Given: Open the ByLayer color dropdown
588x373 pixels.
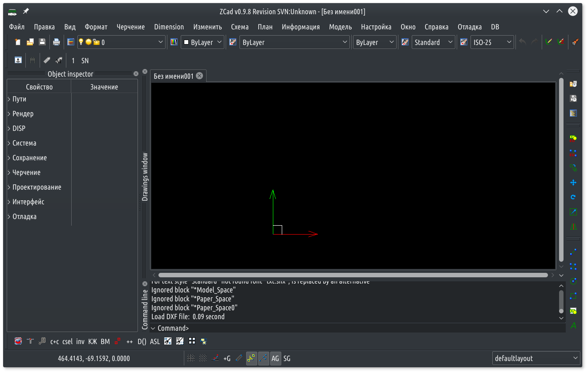Looking at the screenshot, I should click(203, 42).
